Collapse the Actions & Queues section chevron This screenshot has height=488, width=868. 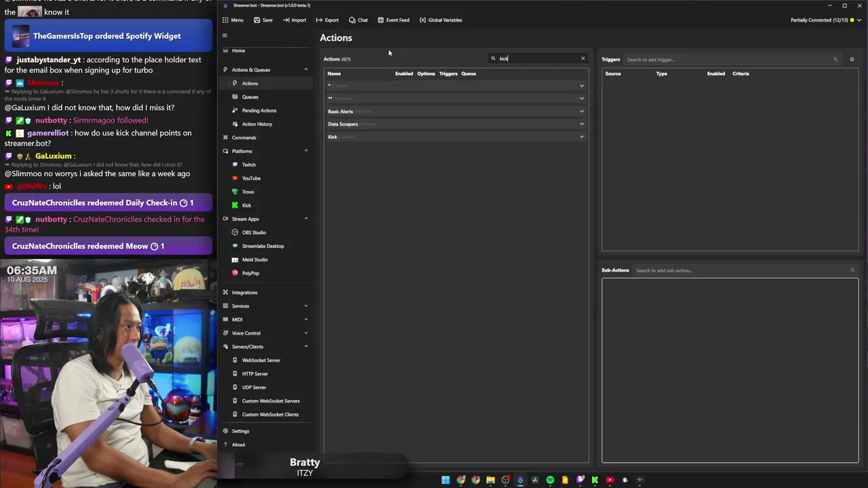(x=306, y=70)
